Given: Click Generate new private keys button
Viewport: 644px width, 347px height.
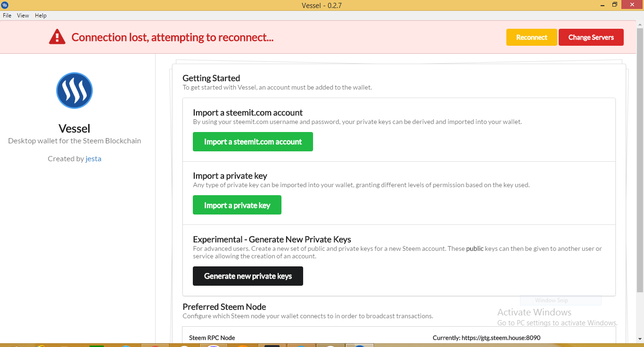Looking at the screenshot, I should click(248, 276).
